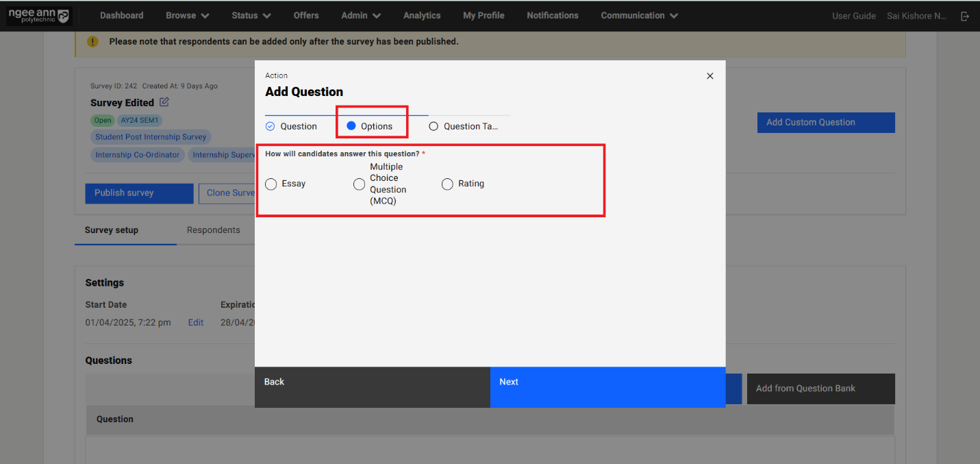
Task: Select the Essay answer type
Action: coord(271,184)
